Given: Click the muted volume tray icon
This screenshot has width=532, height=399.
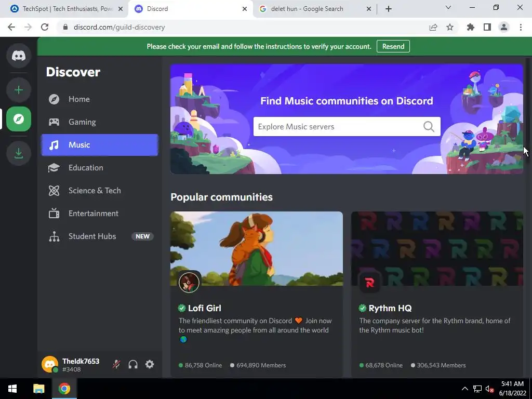Looking at the screenshot, I should tap(489, 389).
